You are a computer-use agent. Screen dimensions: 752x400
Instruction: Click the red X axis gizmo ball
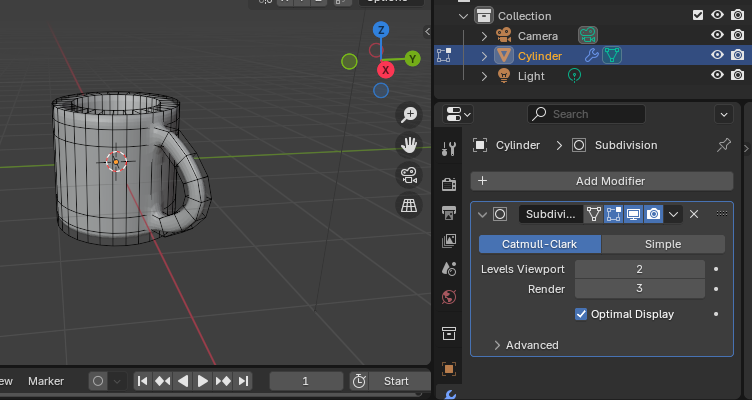pyautogui.click(x=386, y=69)
